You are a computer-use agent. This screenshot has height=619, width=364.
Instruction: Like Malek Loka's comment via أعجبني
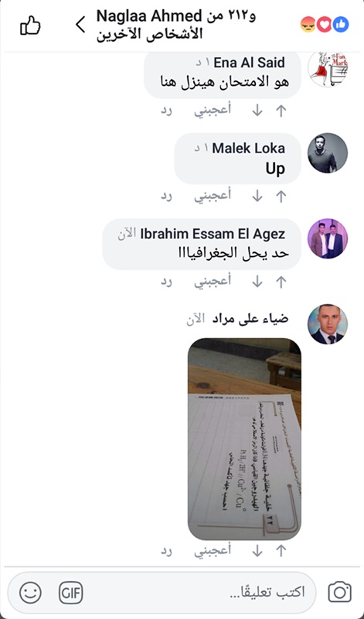pyautogui.click(x=213, y=196)
